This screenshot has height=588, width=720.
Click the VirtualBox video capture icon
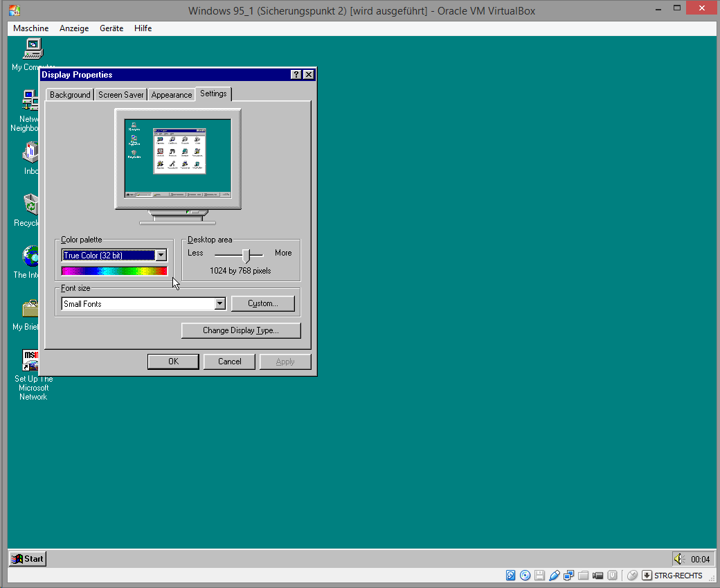pyautogui.click(x=598, y=575)
